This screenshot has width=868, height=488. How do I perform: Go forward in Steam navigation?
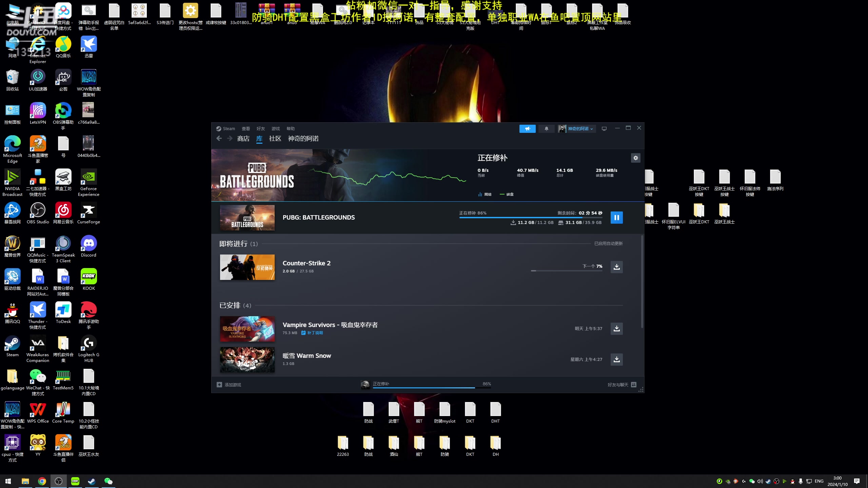(x=230, y=139)
